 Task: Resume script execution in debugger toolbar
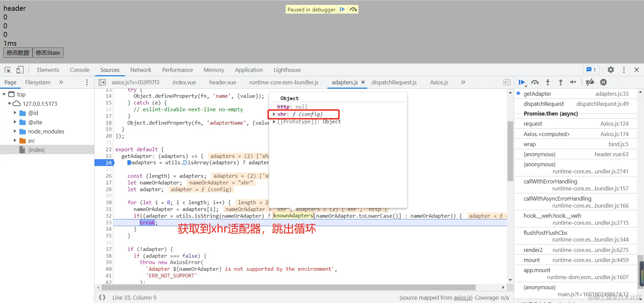tap(522, 82)
